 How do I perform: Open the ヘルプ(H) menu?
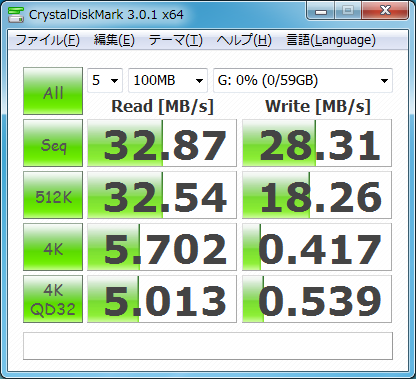point(244,40)
